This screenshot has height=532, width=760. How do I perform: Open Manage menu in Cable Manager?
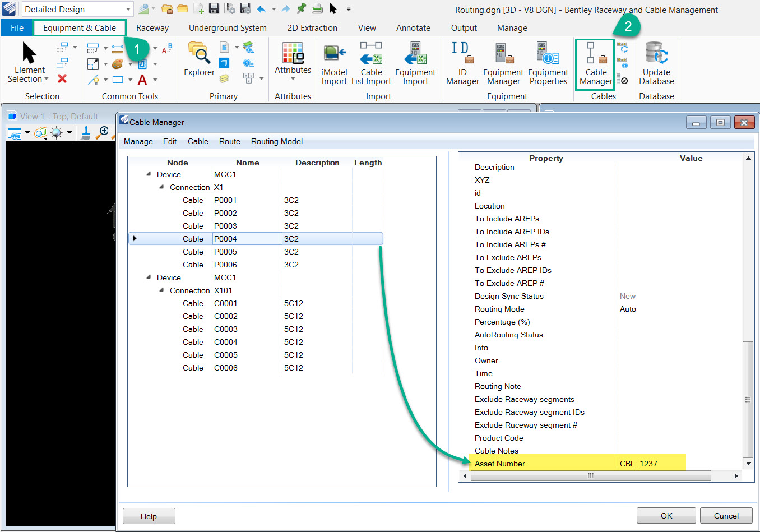138,141
